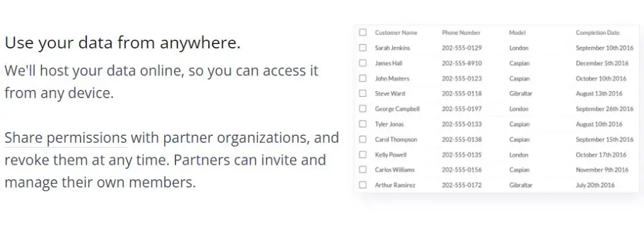Sort by the Customer Name column header
This screenshot has height=229, width=644.
coord(396,33)
